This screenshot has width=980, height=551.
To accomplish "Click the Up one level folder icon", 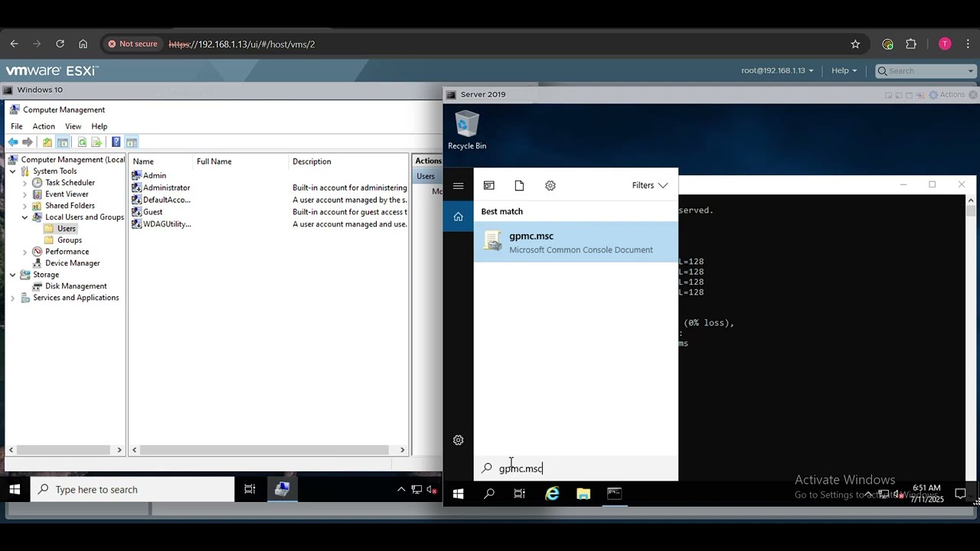I will [x=47, y=142].
